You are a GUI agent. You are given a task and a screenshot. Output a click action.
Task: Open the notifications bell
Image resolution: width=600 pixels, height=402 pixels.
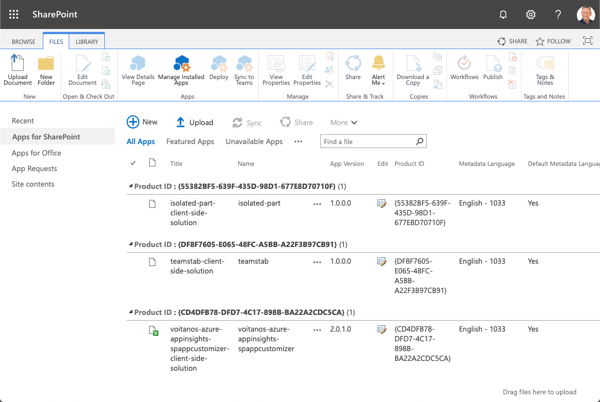click(503, 15)
